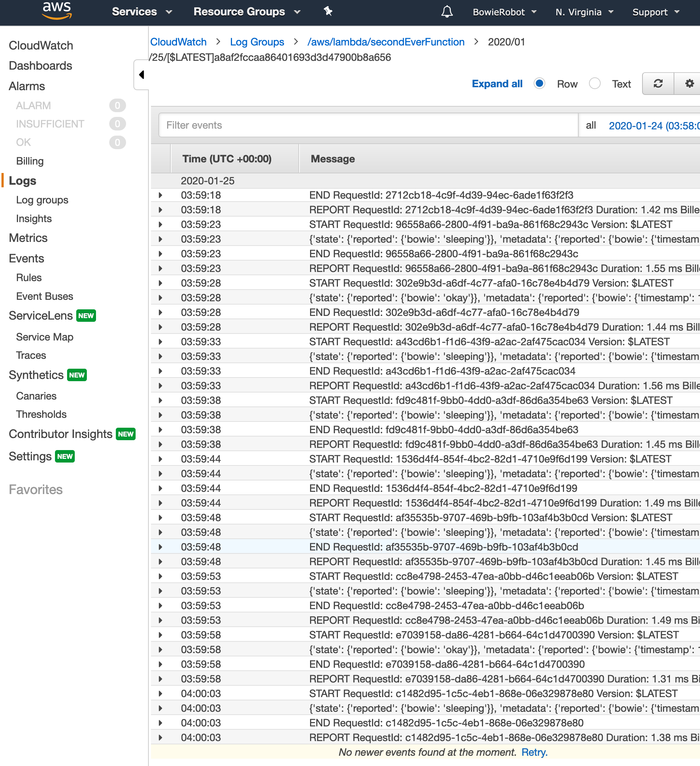This screenshot has width=700, height=766.
Task: Click ALARM state filter in sidebar
Action: [33, 106]
